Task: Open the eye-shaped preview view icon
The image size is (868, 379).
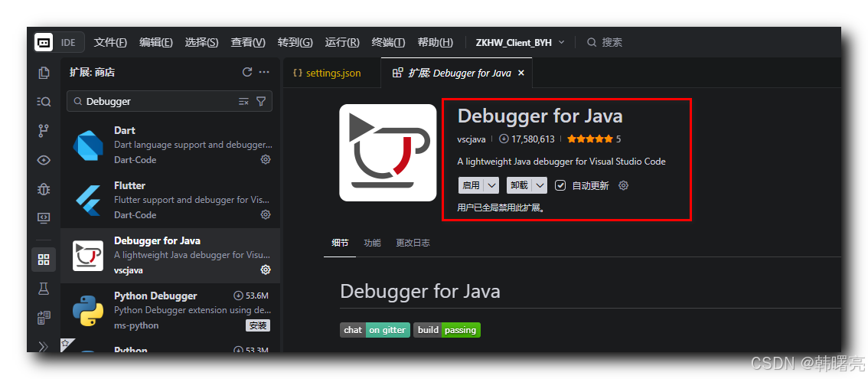Action: tap(44, 160)
